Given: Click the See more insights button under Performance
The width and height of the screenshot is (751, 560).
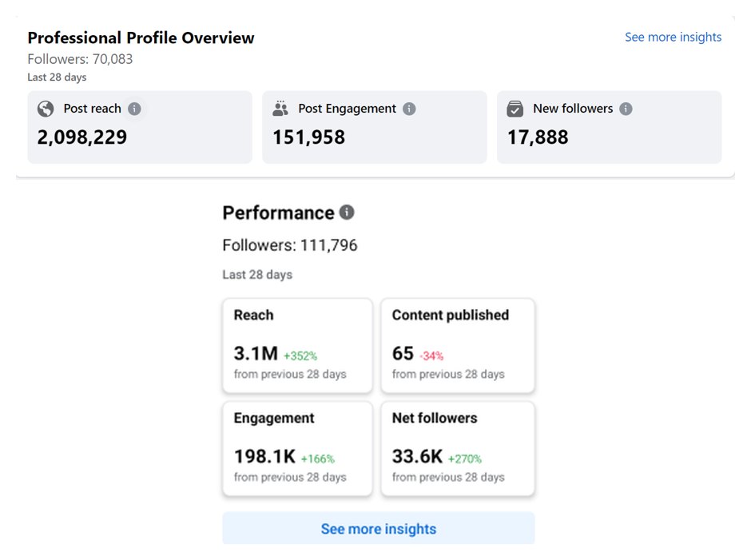Looking at the screenshot, I should tap(379, 528).
